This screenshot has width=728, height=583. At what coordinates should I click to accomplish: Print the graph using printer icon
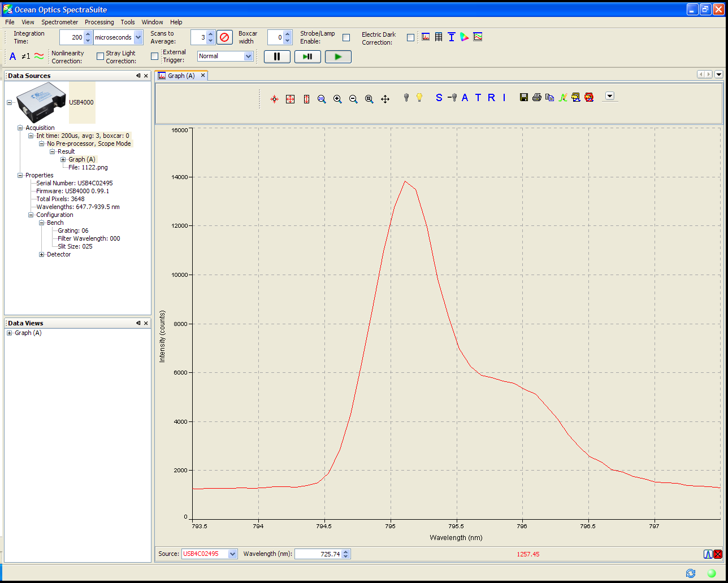click(537, 98)
